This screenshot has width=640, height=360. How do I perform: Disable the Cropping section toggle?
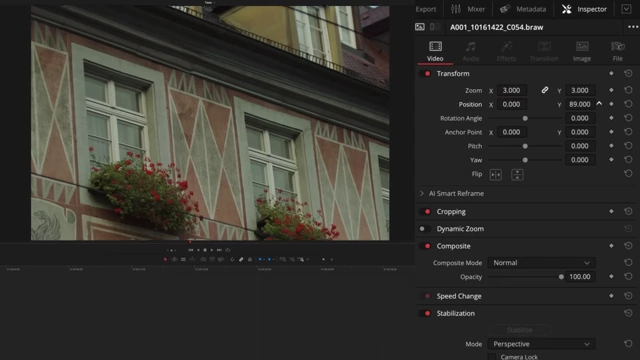point(425,211)
